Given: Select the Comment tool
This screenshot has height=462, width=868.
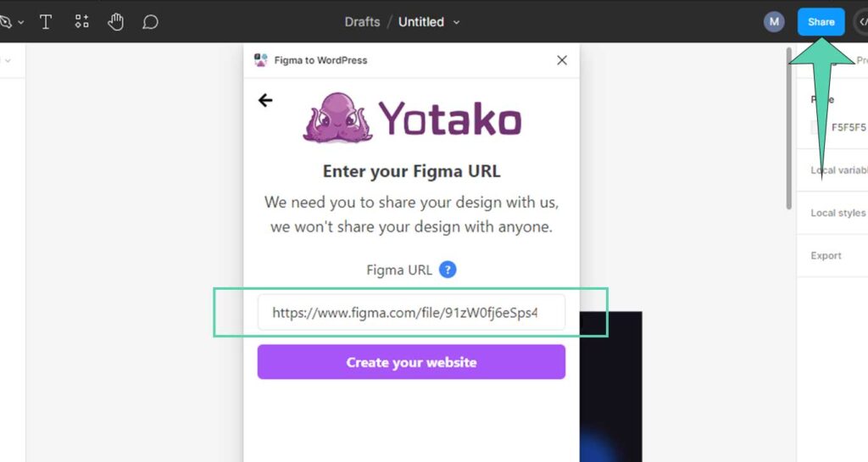Looking at the screenshot, I should click(150, 22).
